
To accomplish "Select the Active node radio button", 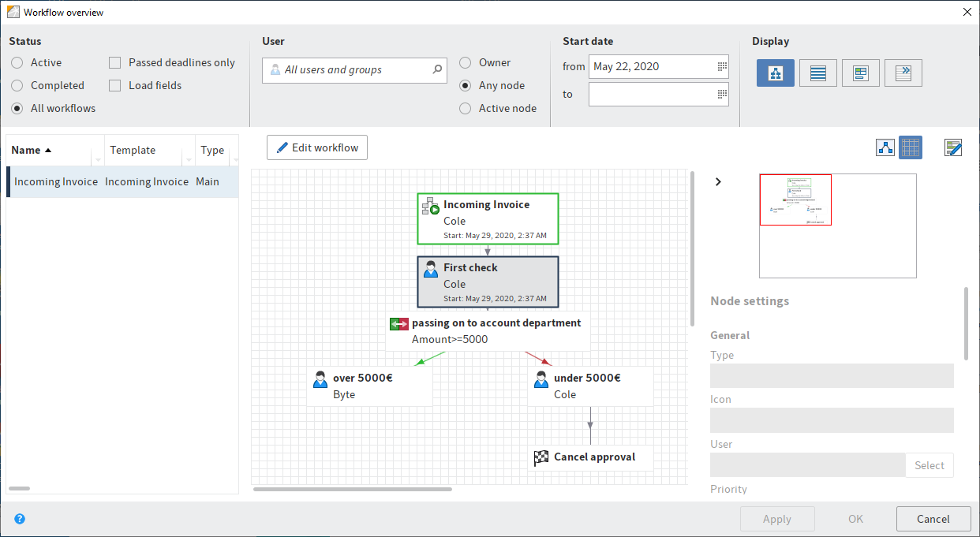I will 466,108.
